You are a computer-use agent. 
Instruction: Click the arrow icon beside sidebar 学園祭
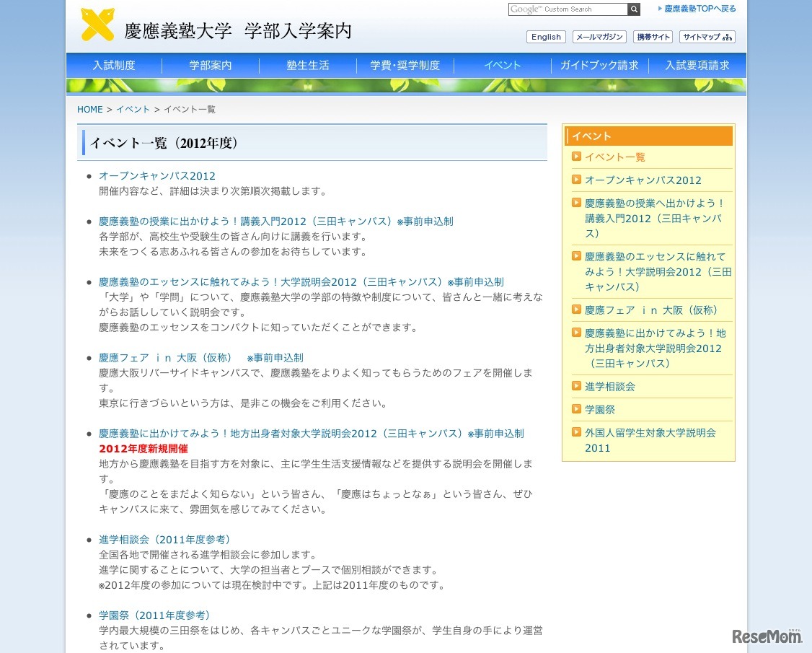pos(576,409)
